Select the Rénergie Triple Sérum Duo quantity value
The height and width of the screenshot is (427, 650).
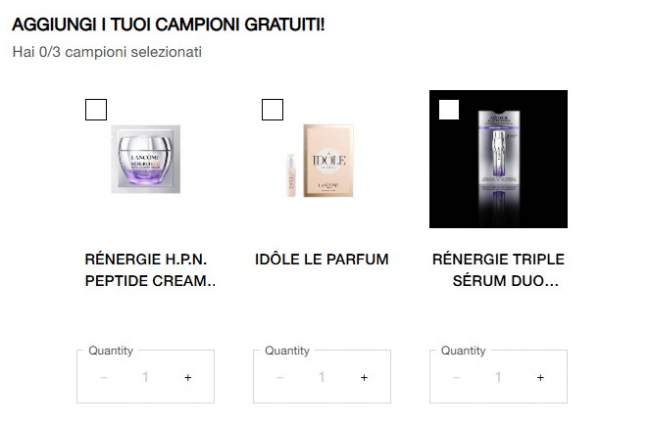click(x=498, y=378)
